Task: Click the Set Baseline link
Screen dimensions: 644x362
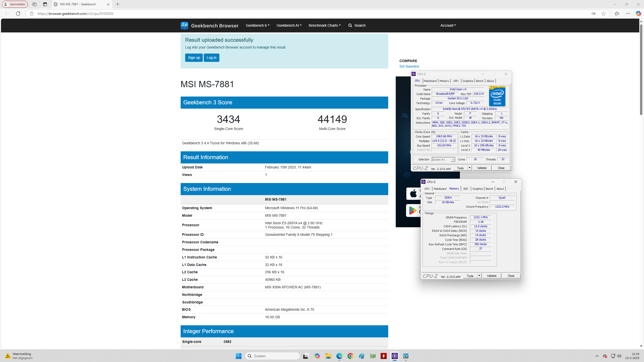Action: (409, 66)
